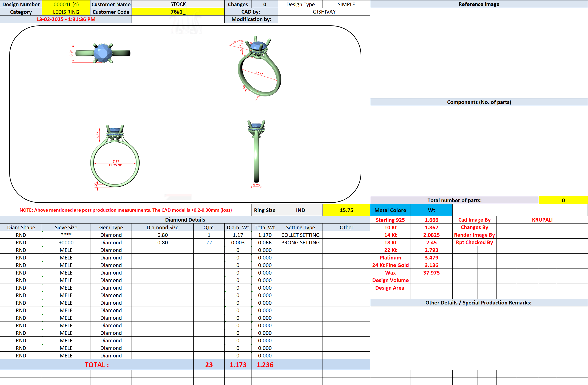The width and height of the screenshot is (588, 385).
Task: Select the Platinum weight 3.479
Action: tap(431, 258)
